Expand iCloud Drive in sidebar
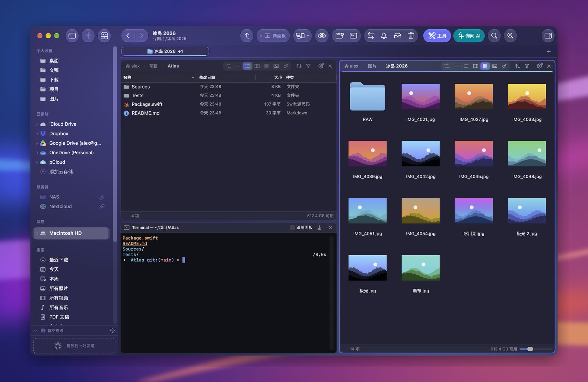The width and height of the screenshot is (588, 382). pos(37,124)
